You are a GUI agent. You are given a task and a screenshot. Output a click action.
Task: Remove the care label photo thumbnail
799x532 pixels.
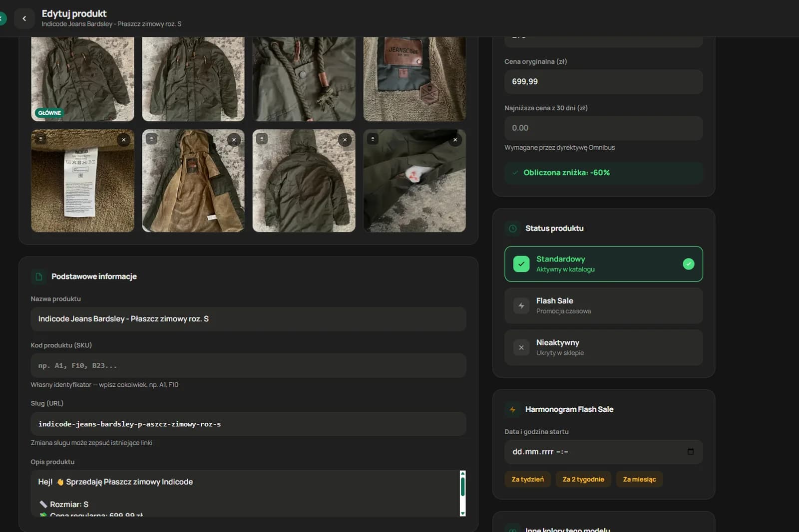click(124, 140)
